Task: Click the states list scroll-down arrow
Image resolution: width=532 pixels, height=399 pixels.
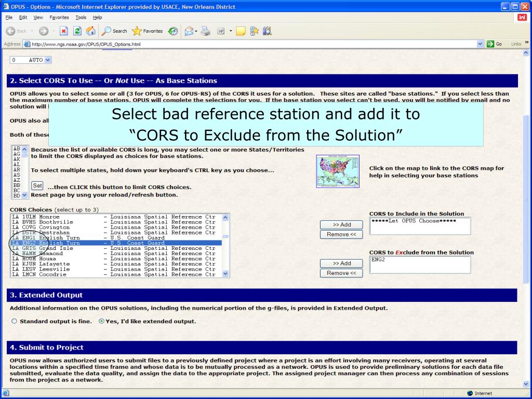Action: click(24, 195)
